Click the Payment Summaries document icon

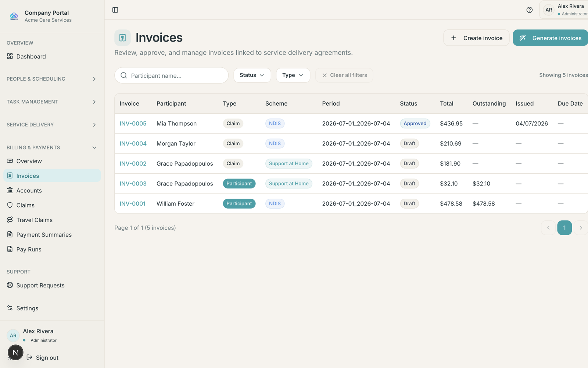[x=10, y=234]
